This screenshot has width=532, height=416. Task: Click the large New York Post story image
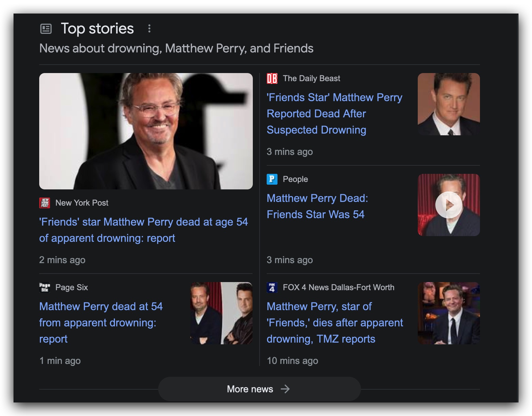[x=146, y=131]
